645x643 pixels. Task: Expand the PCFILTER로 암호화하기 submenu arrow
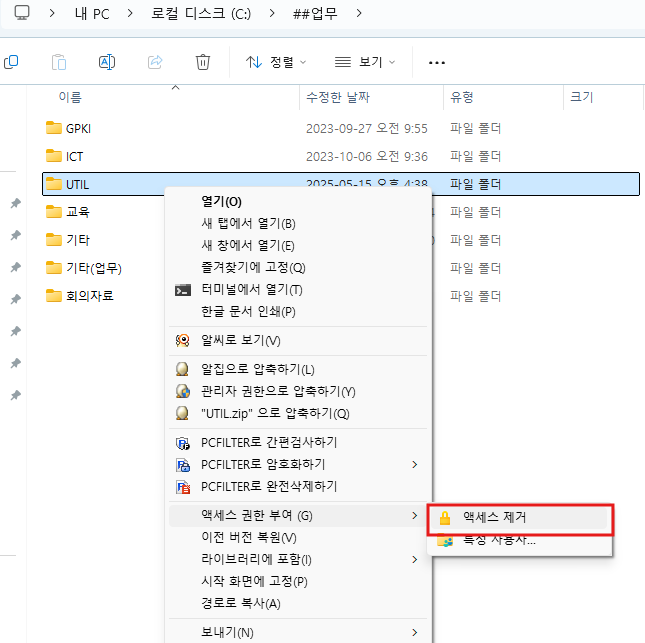(x=414, y=465)
